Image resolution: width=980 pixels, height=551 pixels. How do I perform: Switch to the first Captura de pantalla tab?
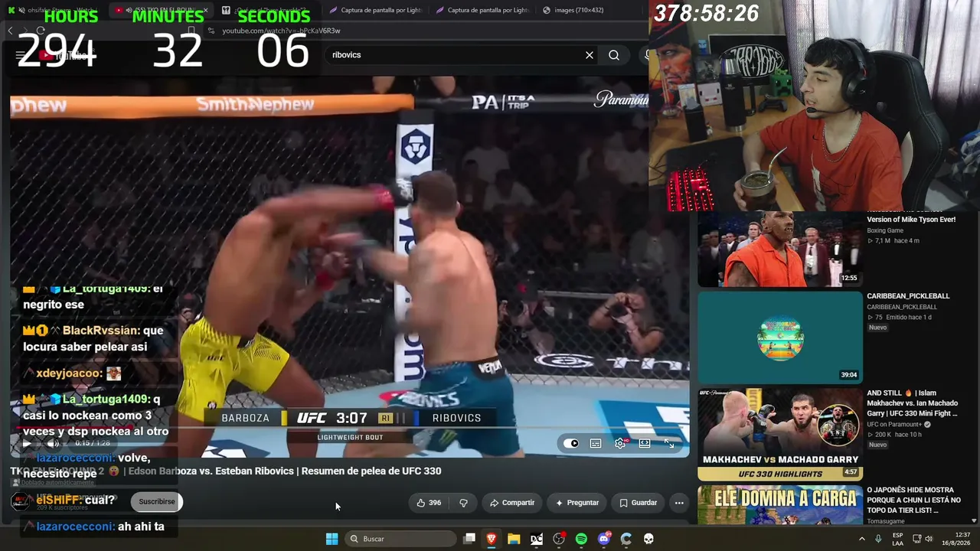tap(375, 10)
